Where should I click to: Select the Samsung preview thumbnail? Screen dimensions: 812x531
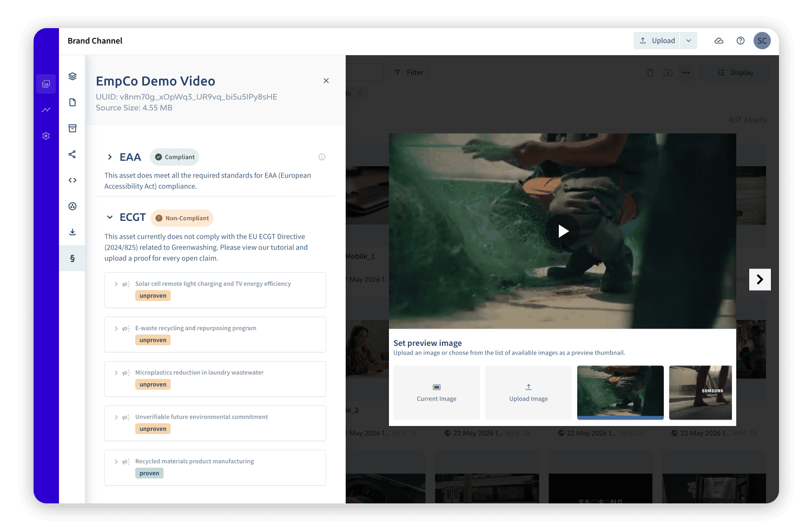[x=701, y=392]
